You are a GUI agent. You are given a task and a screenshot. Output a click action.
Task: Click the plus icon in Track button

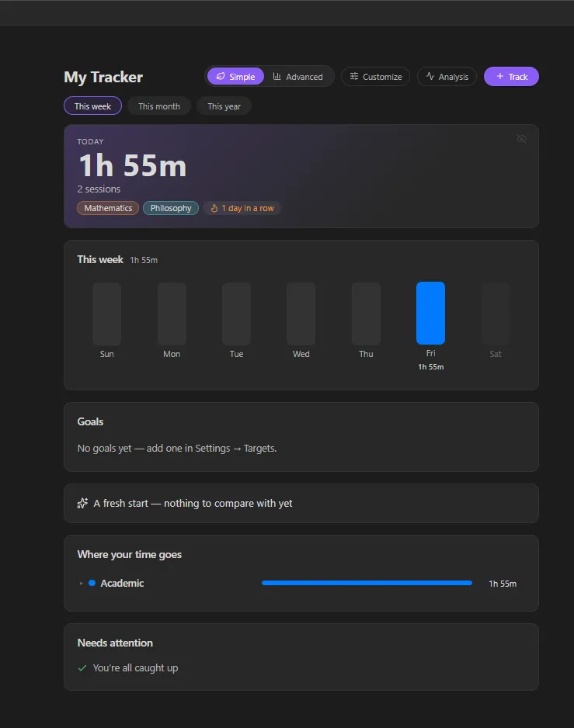[500, 76]
